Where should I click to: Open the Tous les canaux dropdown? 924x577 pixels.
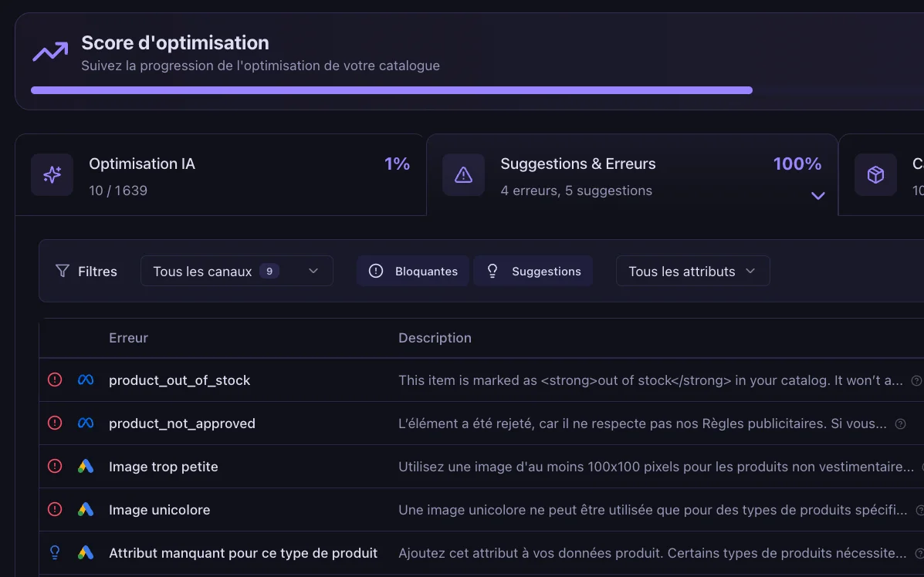[236, 272]
